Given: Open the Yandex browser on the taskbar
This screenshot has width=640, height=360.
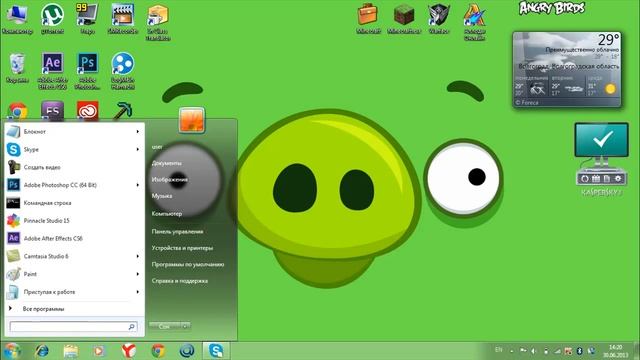Looking at the screenshot, I should 129,351.
